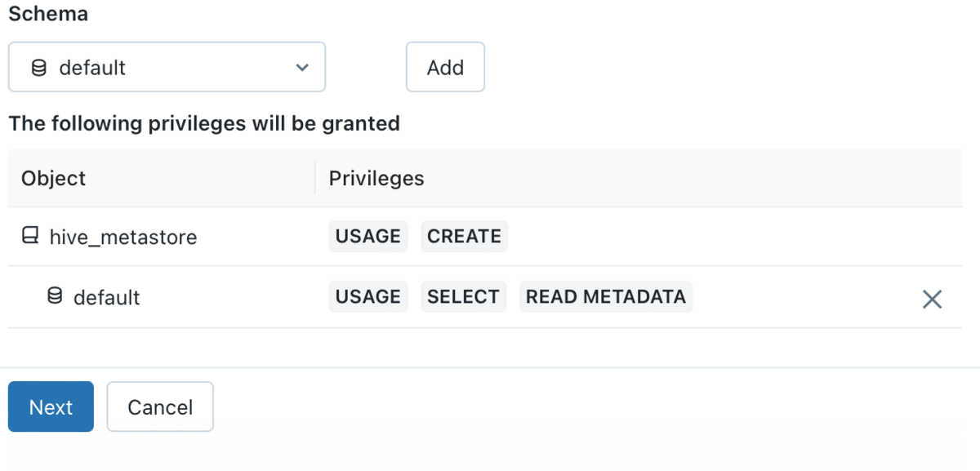
Task: Click the SELECT privilege tag
Action: pos(463,297)
